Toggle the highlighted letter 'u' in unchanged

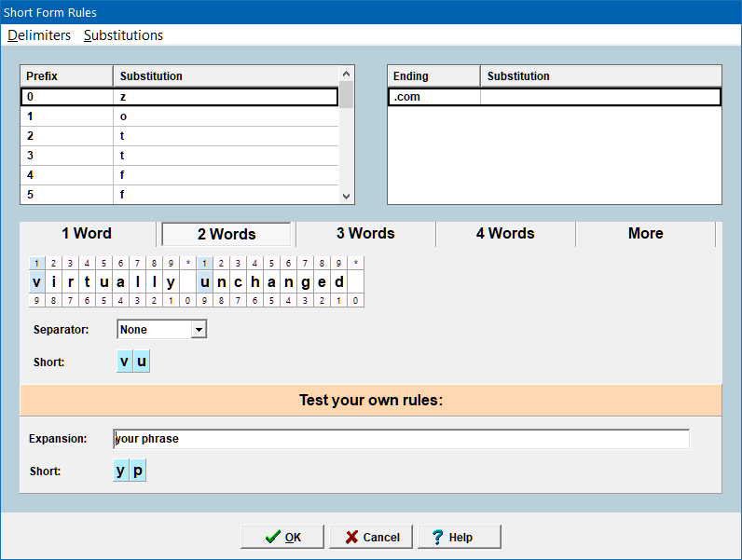pos(204,281)
